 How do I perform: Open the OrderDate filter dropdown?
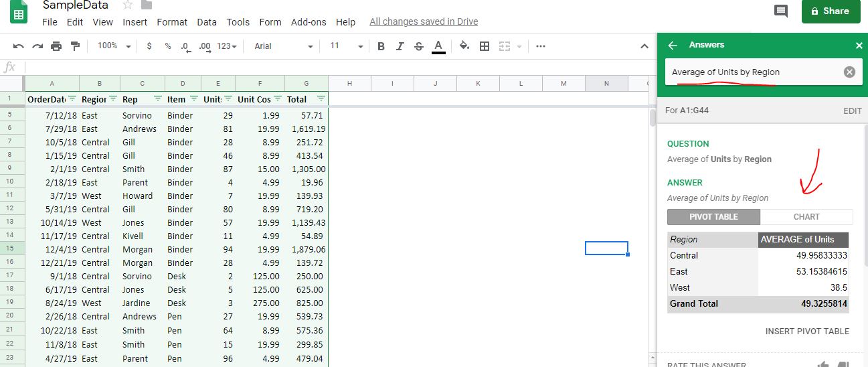(x=72, y=98)
